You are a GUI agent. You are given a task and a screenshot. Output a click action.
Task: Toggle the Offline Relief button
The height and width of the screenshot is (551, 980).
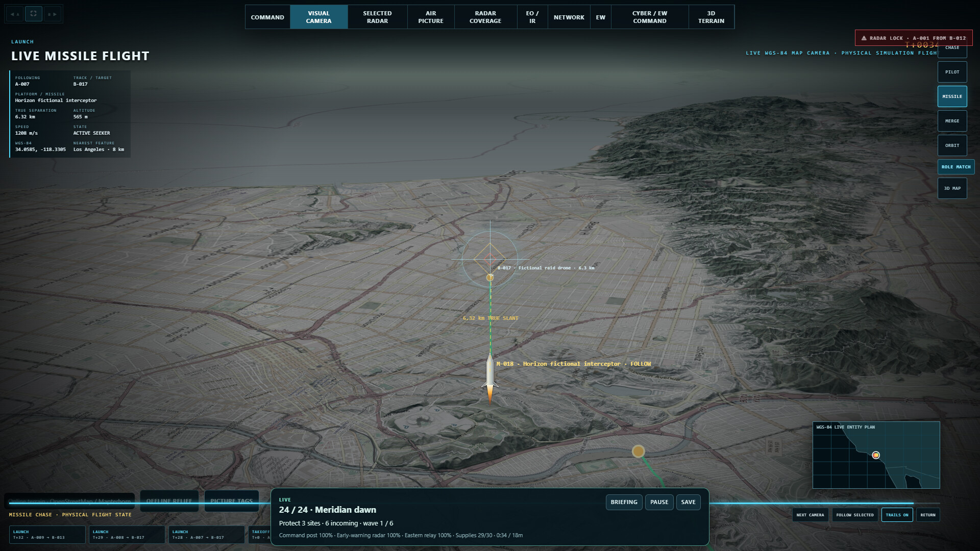click(169, 501)
